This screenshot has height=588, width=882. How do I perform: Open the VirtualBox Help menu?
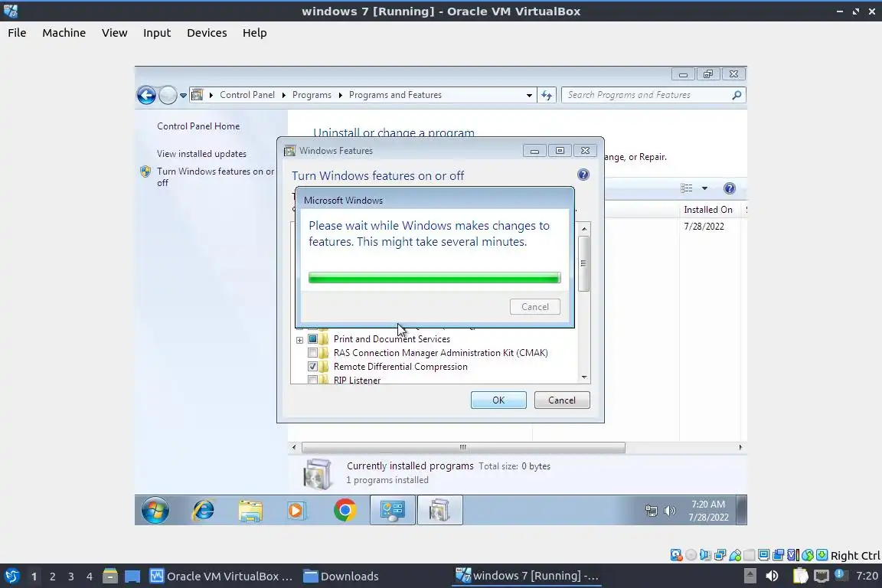[x=254, y=33]
